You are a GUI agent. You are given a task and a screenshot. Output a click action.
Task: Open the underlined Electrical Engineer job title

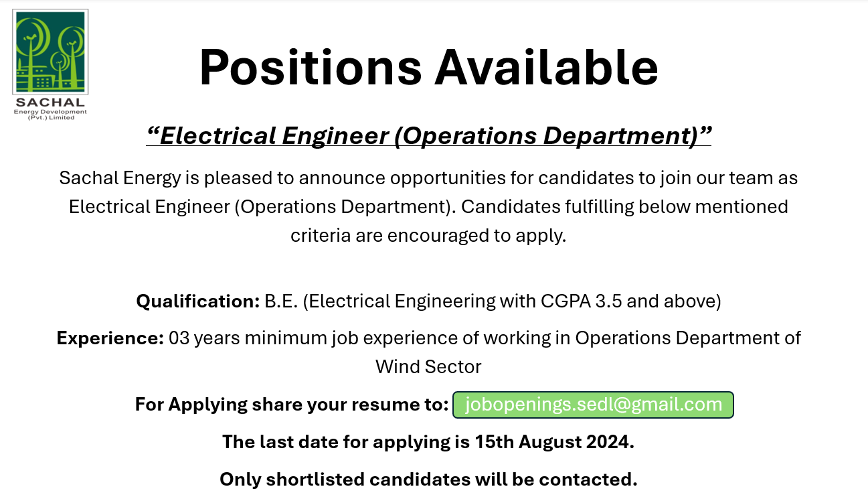coord(428,136)
